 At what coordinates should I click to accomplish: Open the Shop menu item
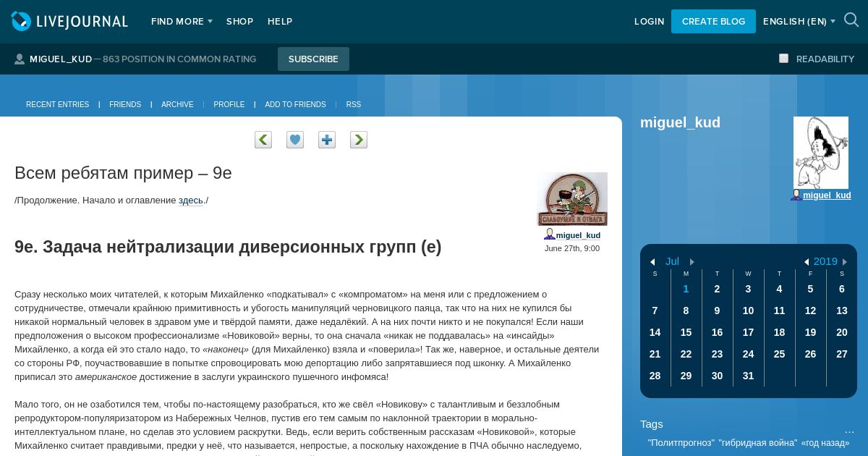click(240, 22)
